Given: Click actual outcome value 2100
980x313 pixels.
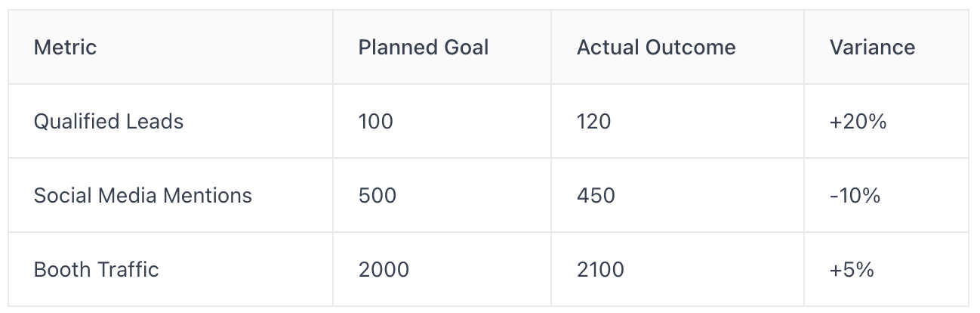Looking at the screenshot, I should point(600,269).
